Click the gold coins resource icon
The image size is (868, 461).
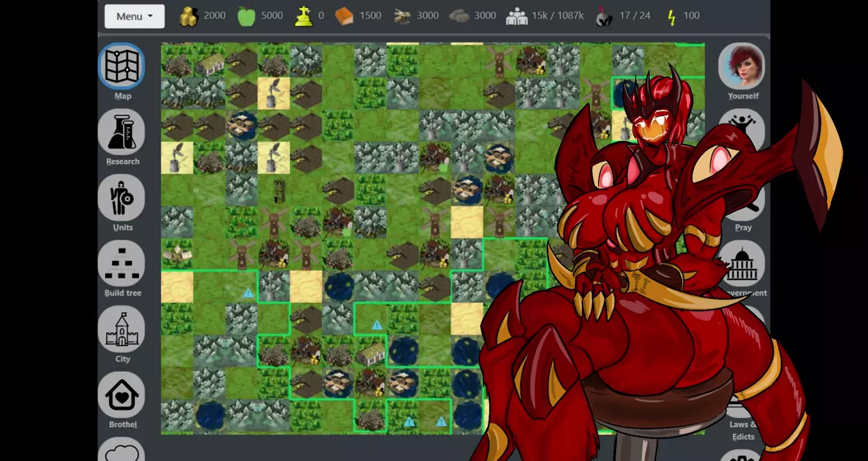189,16
